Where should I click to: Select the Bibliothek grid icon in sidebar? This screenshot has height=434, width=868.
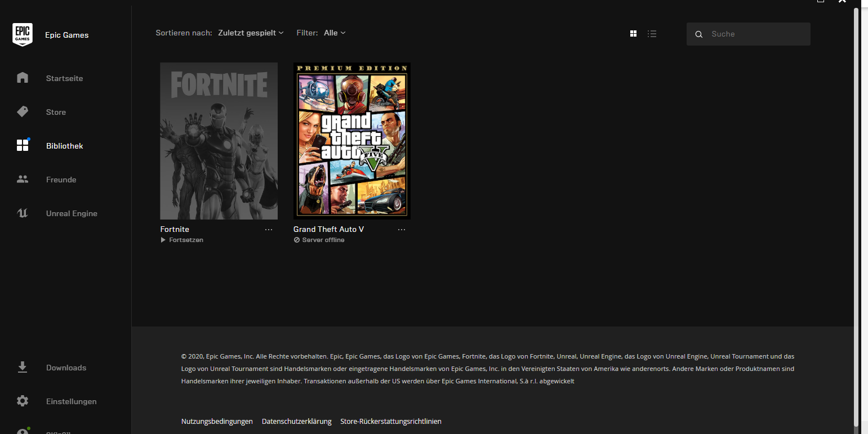click(x=23, y=146)
